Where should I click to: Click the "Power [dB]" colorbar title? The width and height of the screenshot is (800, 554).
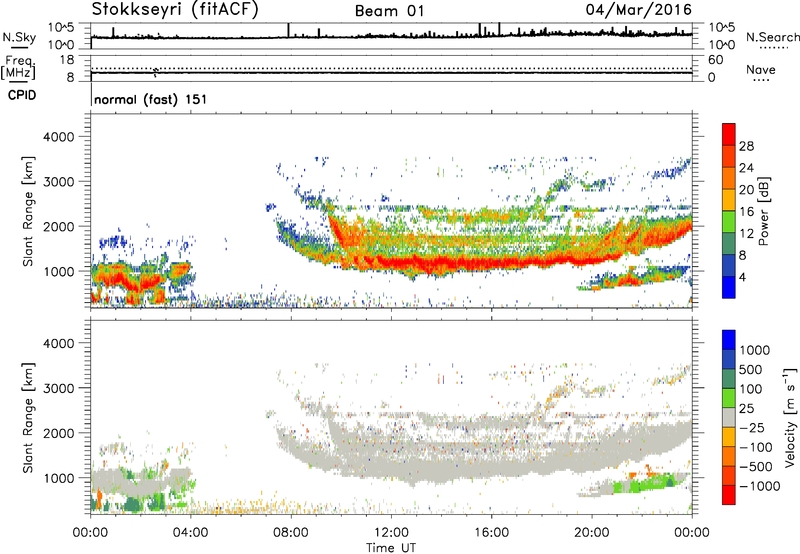click(763, 211)
